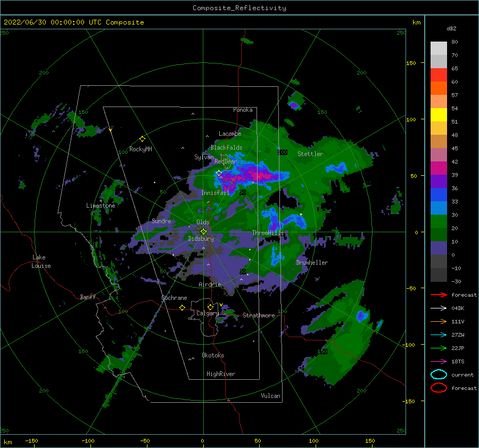Select the cyan current ellipse icon
This screenshot has height=448, width=479.
point(439,374)
